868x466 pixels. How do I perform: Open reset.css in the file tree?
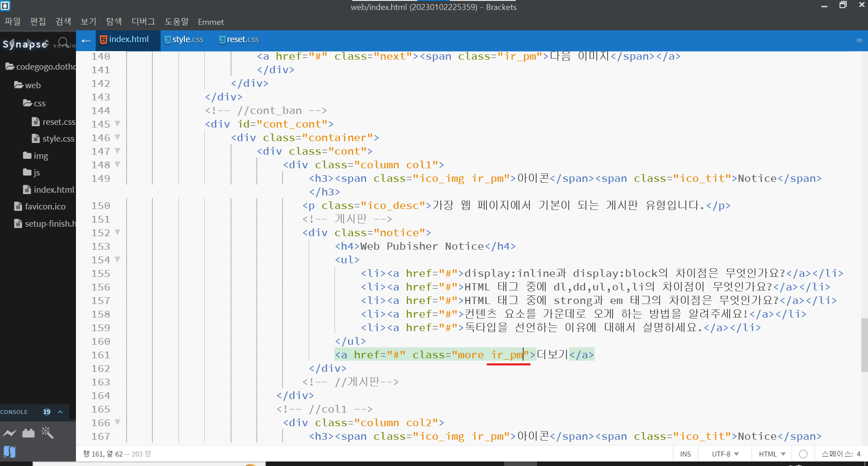tap(59, 122)
